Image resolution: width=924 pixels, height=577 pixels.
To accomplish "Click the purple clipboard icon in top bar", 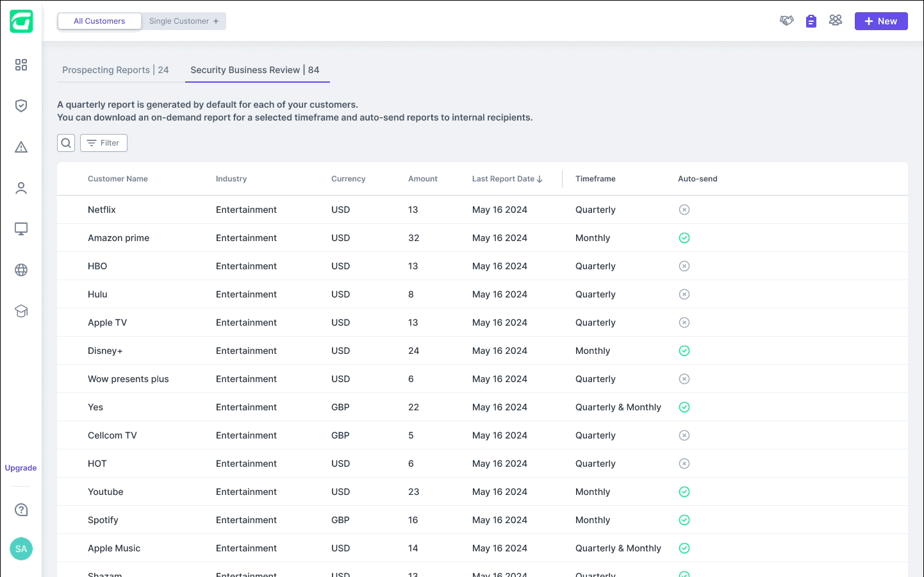I will pos(811,21).
